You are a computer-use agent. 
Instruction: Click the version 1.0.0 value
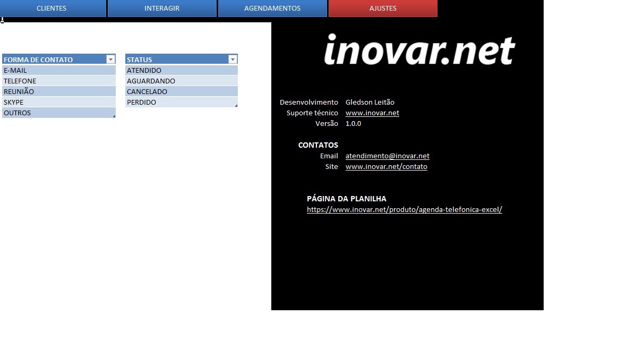[353, 123]
